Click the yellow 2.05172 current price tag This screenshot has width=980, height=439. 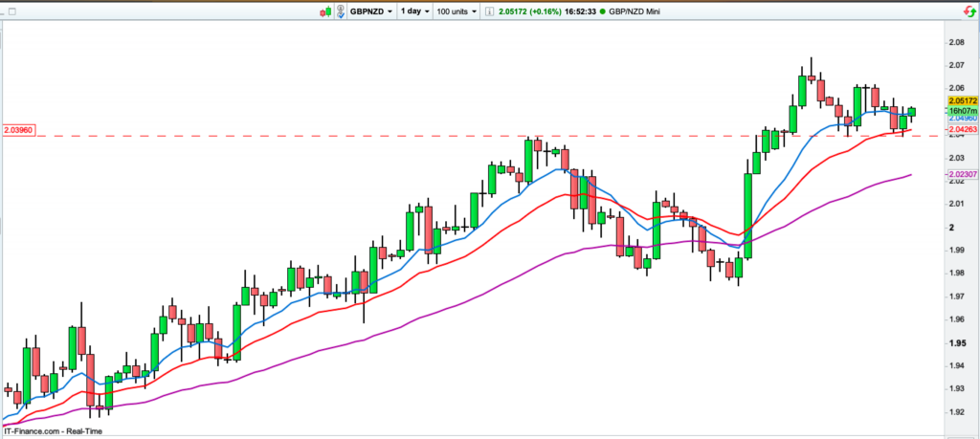click(963, 101)
